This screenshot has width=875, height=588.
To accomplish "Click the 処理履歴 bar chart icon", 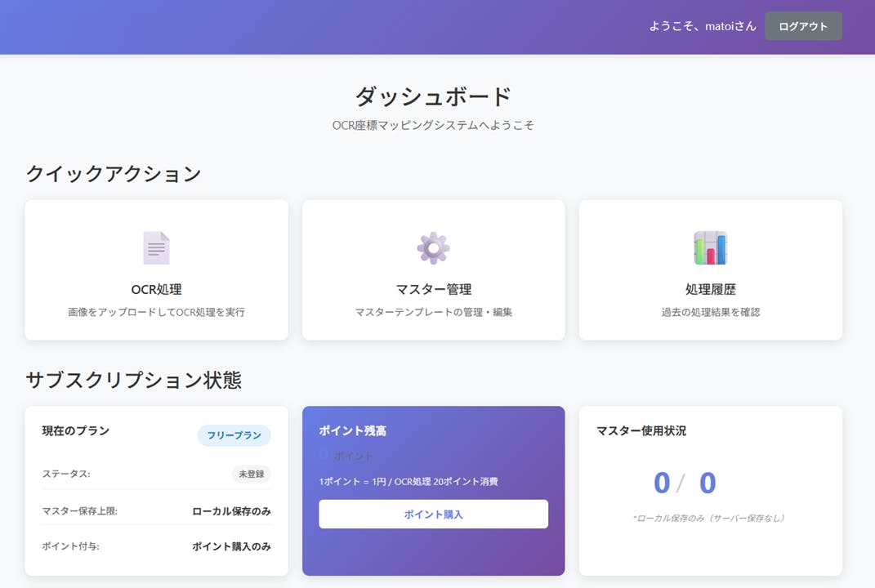I will pos(710,248).
